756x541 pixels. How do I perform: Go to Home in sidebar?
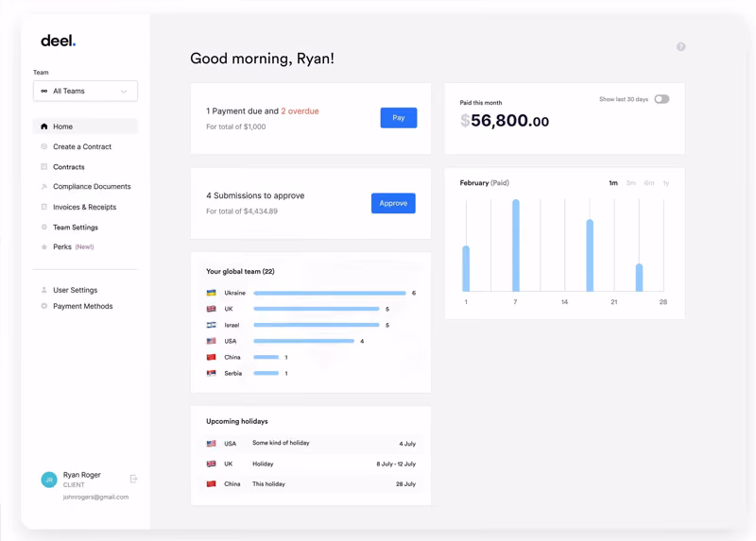click(x=85, y=127)
